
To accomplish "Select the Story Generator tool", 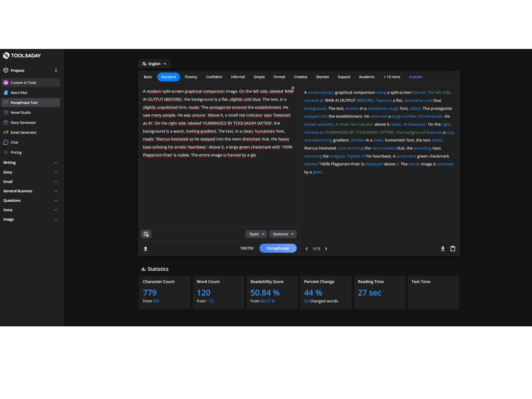I will [x=23, y=122].
